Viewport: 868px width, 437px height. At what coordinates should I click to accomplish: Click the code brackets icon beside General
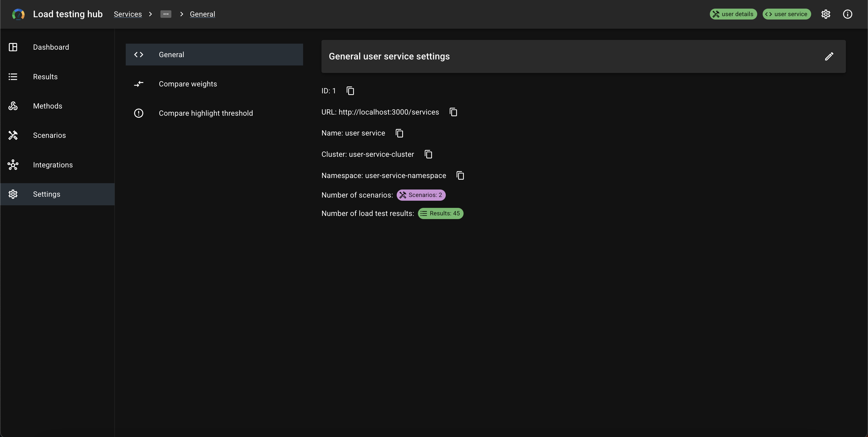(138, 55)
